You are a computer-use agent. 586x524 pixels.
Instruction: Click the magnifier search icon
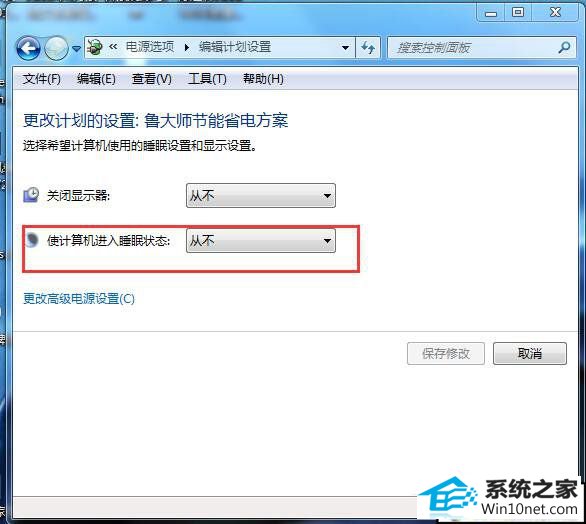tap(564, 47)
